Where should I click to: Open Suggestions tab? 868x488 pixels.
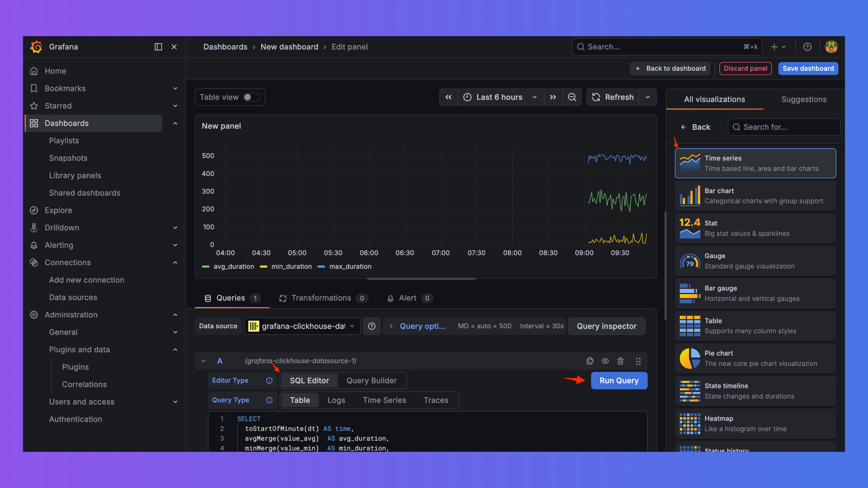tap(804, 99)
